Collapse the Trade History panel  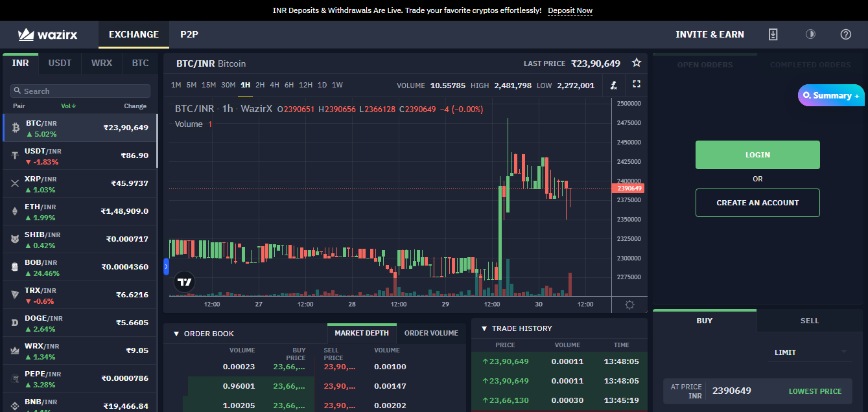(x=484, y=328)
